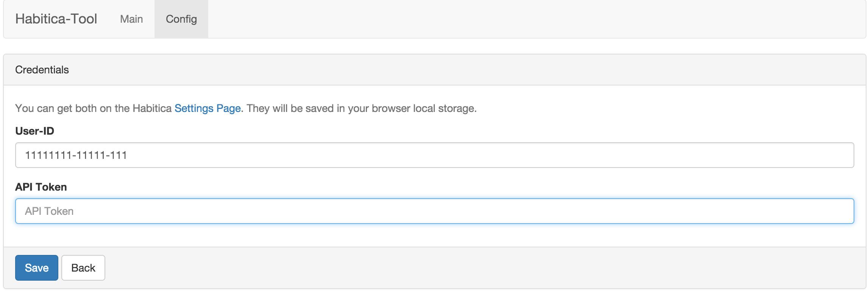
Task: Click empty navbar area right of Config
Action: tap(530, 19)
